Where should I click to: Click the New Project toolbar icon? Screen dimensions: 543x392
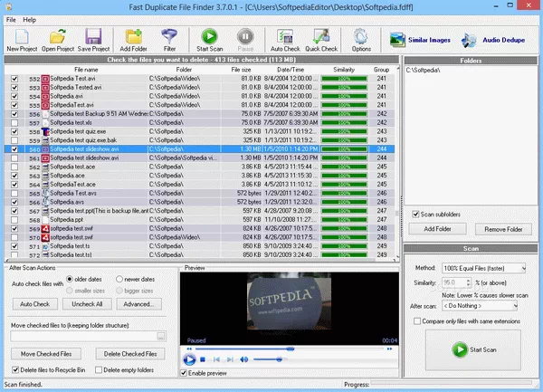[x=22, y=40]
